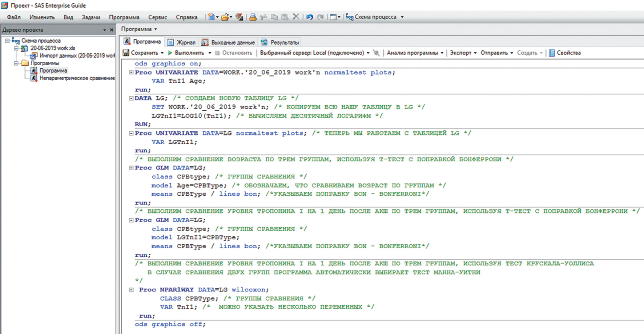This screenshot has width=644, height=334.
Task: Click the Непараметрическое сравнение program icon
Action: click(34, 78)
